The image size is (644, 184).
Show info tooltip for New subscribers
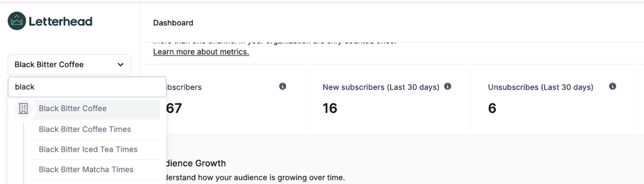tap(447, 86)
